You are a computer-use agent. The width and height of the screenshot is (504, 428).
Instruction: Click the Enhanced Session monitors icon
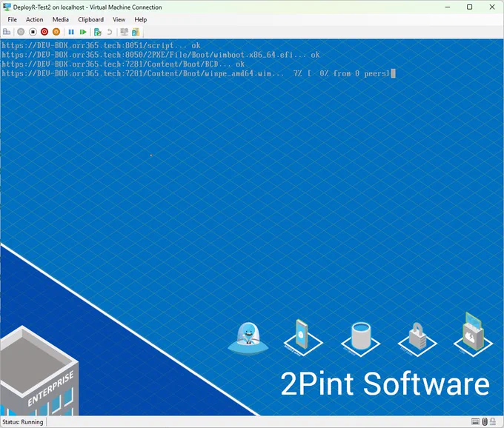point(124,32)
